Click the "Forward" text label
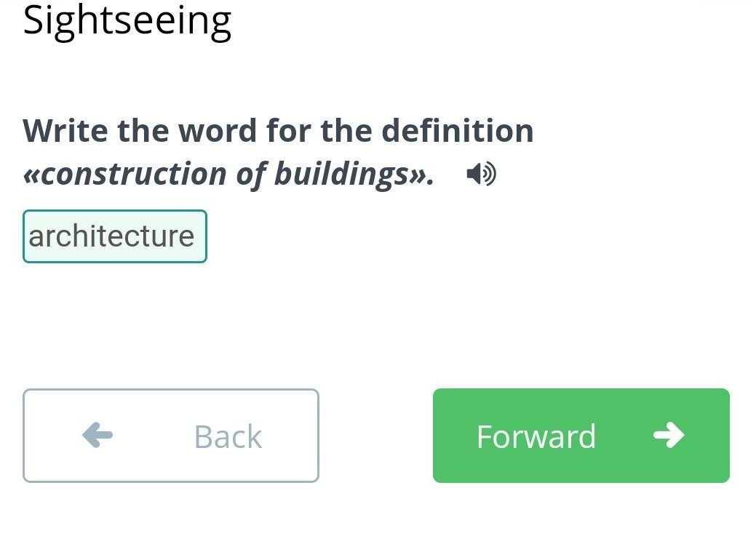The image size is (756, 544). pos(536,436)
